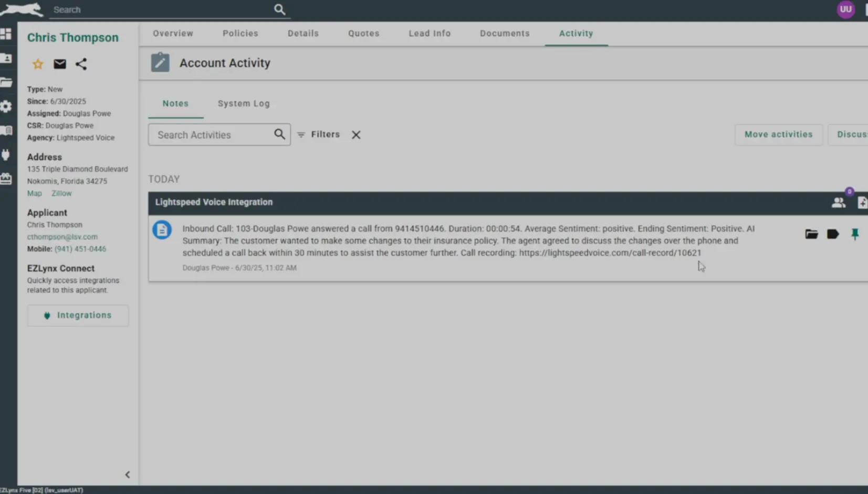Open the lightspeedvoice.com call recording link
868x494 pixels.
(x=610, y=253)
